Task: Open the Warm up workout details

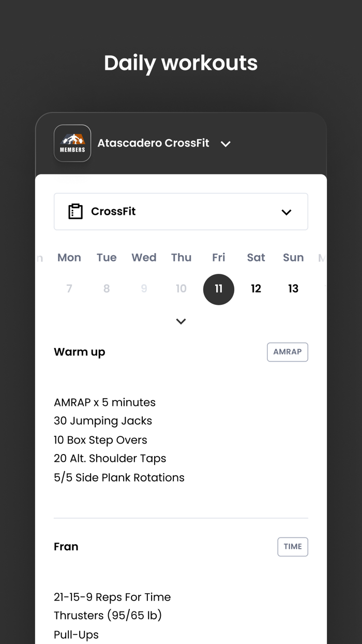Action: point(79,352)
